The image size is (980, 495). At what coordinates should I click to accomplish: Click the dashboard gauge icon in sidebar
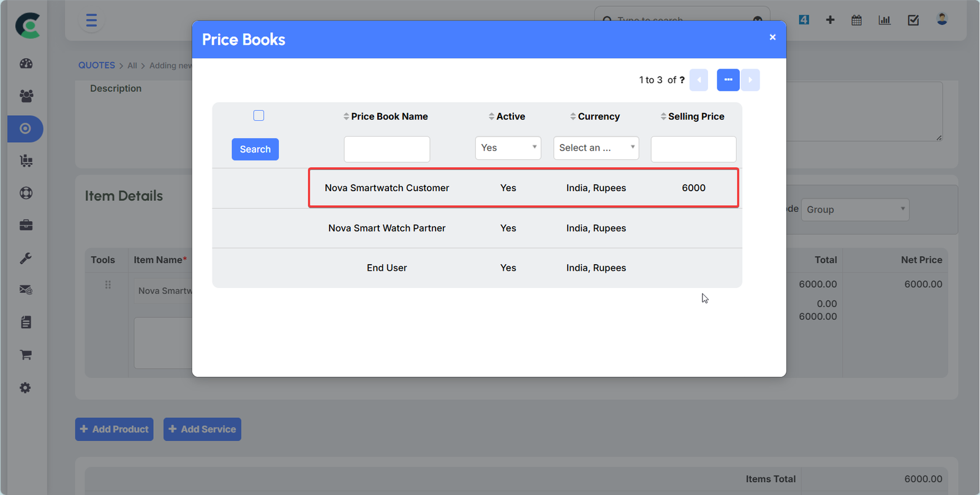(x=26, y=64)
